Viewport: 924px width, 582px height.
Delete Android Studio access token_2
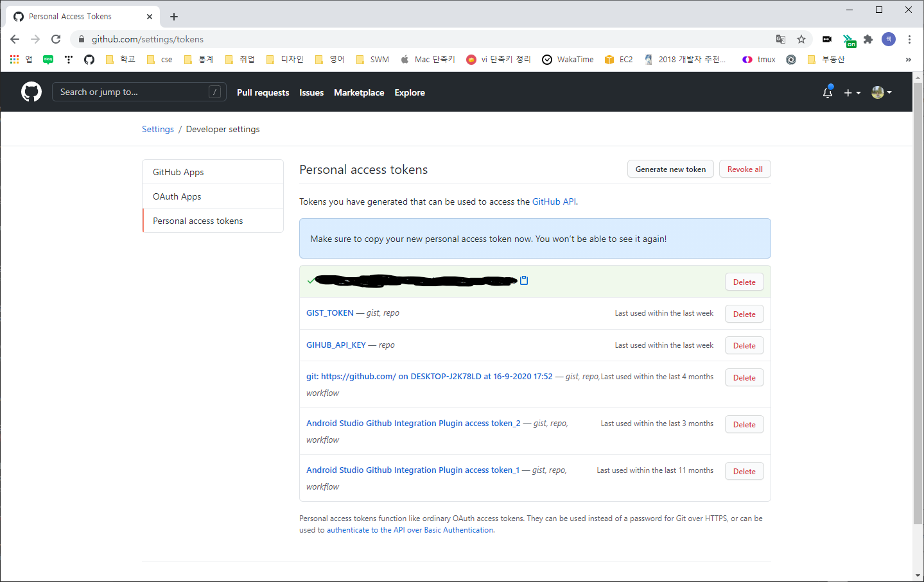(x=744, y=424)
